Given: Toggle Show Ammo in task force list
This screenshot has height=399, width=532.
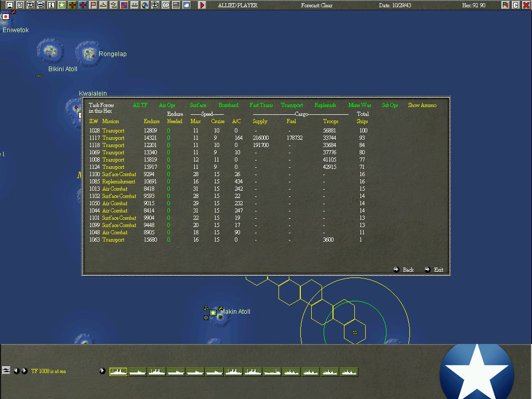Looking at the screenshot, I should [x=422, y=105].
